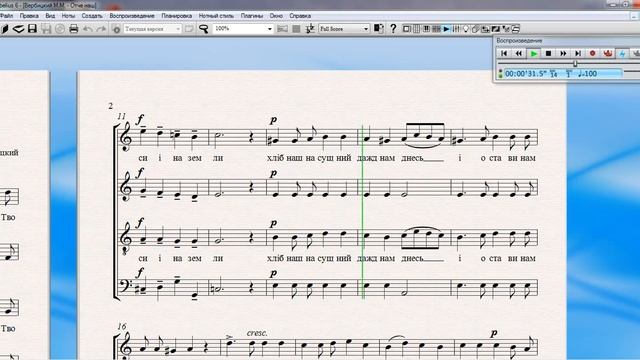640x360 pixels.
Task: Move playback line to start in Playback window
Action: [x=504, y=53]
